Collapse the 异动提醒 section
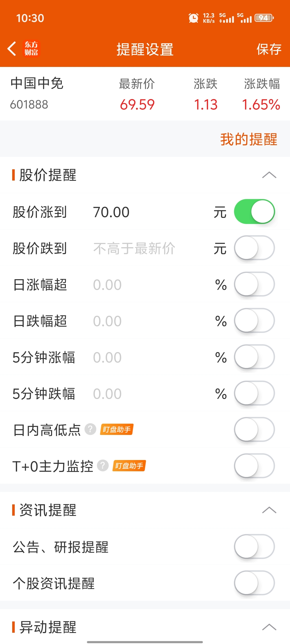 click(269, 627)
